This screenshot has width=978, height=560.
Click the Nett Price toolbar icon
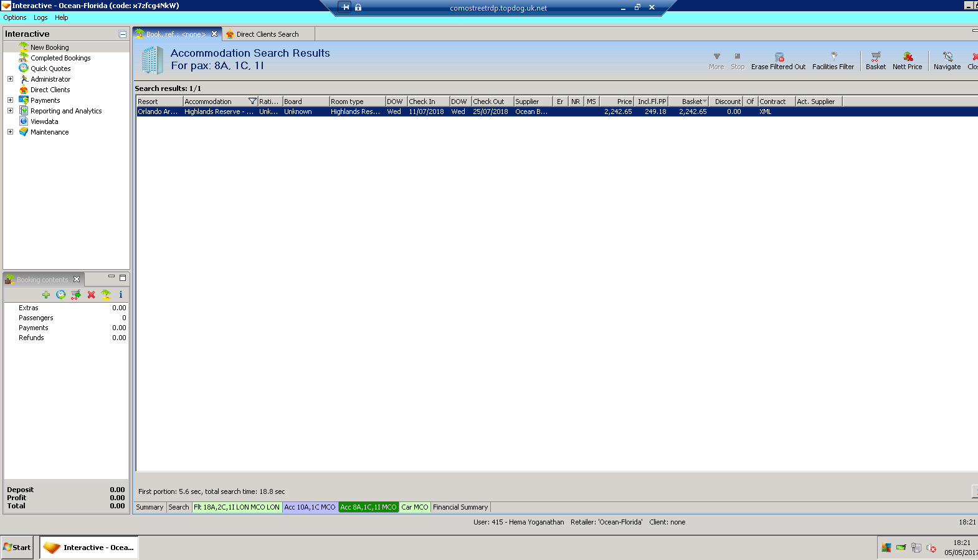click(x=908, y=57)
